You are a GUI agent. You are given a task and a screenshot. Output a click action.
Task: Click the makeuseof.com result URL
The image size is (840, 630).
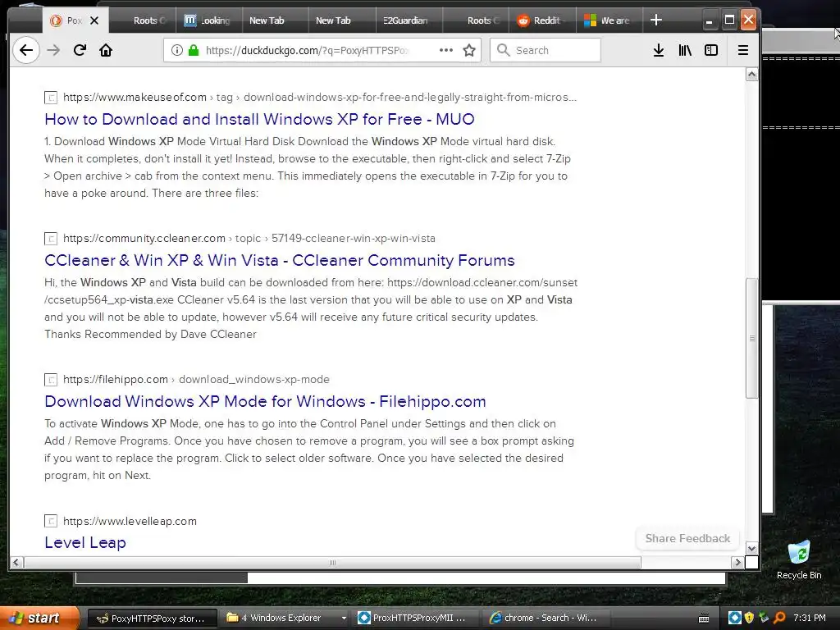[x=320, y=98]
